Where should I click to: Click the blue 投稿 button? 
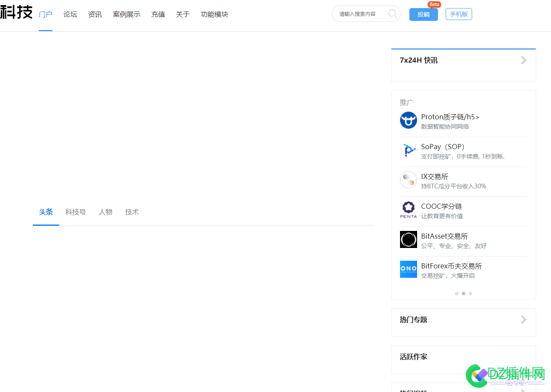point(423,14)
